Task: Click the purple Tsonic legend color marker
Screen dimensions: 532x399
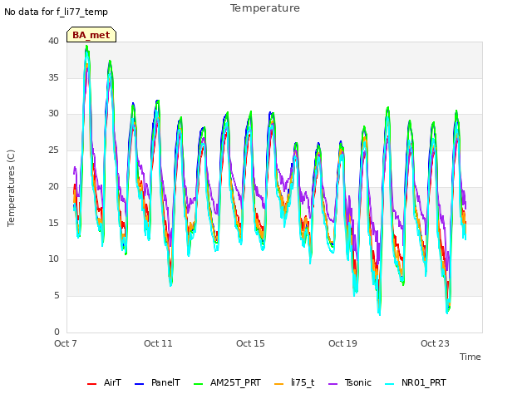Action: 332,384
